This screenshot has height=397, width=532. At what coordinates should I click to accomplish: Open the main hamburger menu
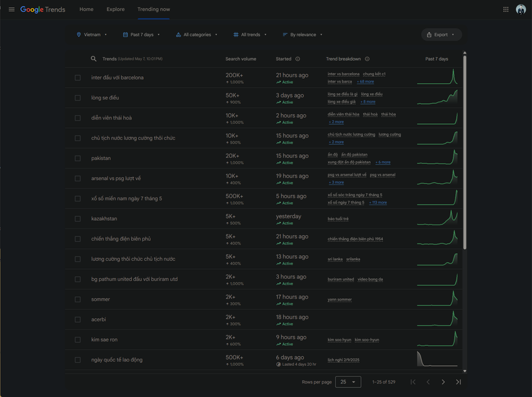coord(12,10)
